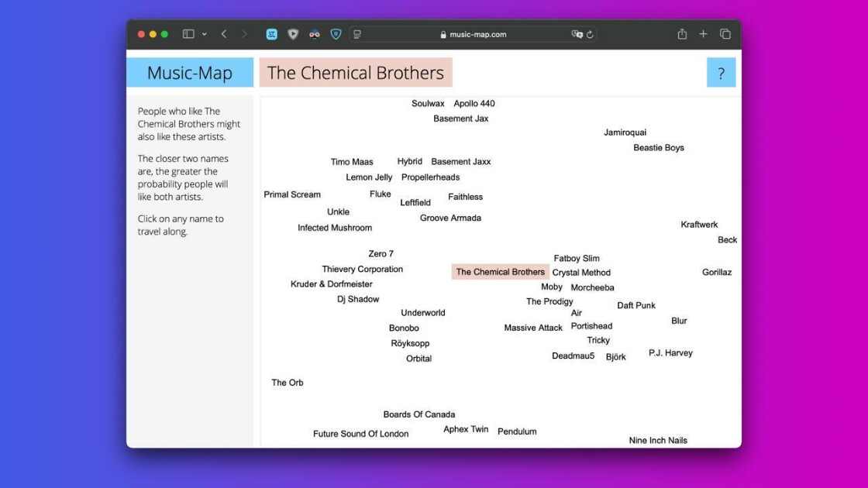Click the glasses extension icon

click(x=314, y=34)
